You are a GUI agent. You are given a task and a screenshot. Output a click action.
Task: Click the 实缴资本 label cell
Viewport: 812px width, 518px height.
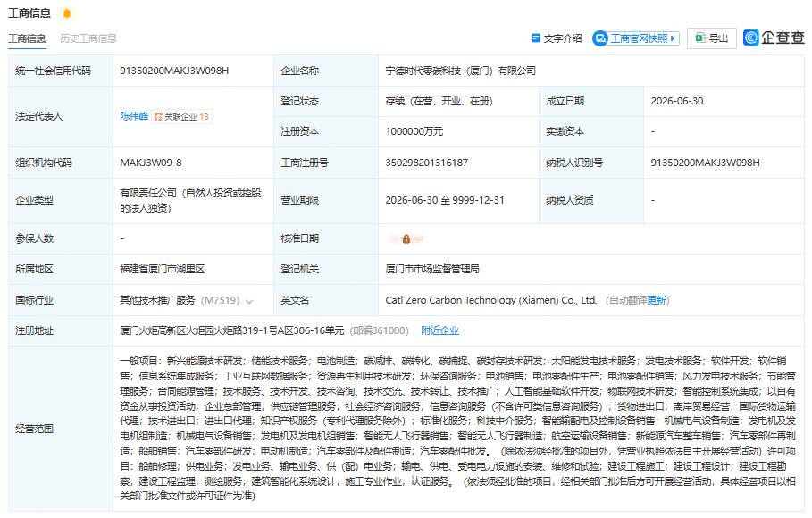[590, 132]
